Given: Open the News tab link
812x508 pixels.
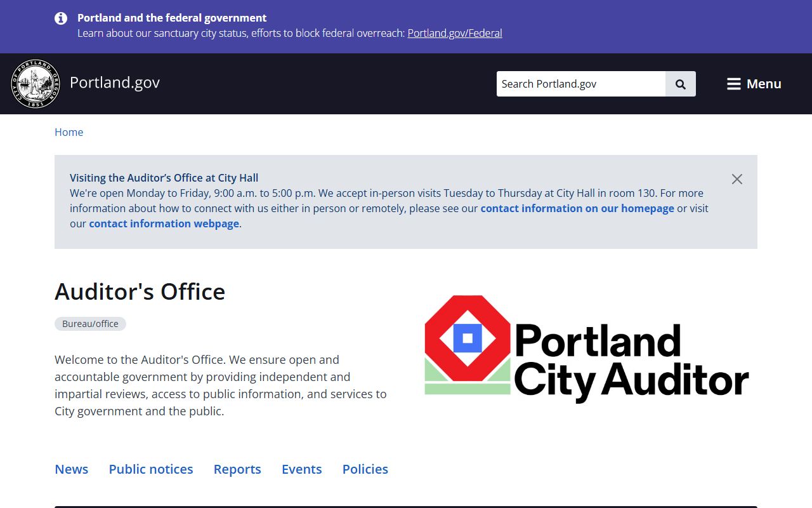Looking at the screenshot, I should click(72, 469).
